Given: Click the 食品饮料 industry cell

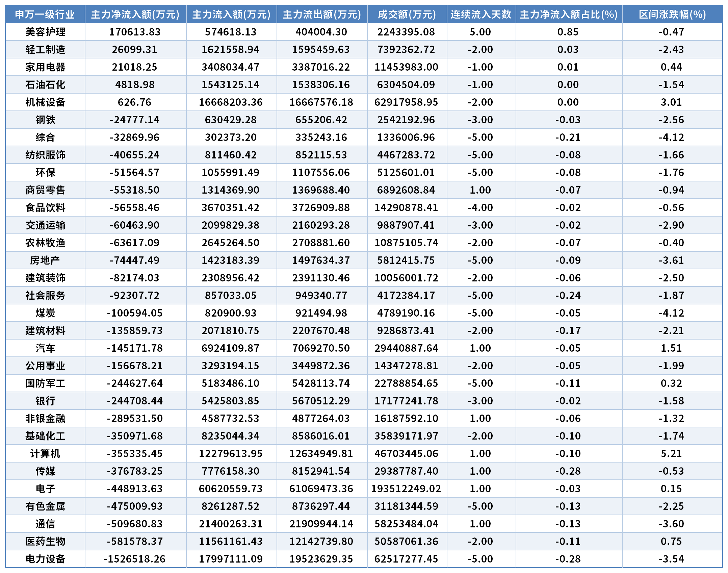Looking at the screenshot, I should [45, 208].
